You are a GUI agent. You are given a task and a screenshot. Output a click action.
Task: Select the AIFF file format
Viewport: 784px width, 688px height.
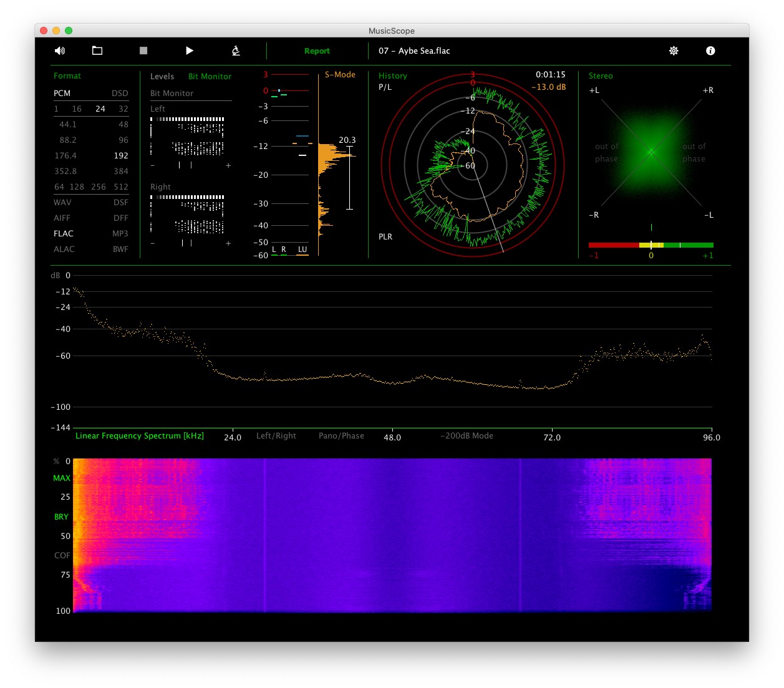[x=62, y=218]
